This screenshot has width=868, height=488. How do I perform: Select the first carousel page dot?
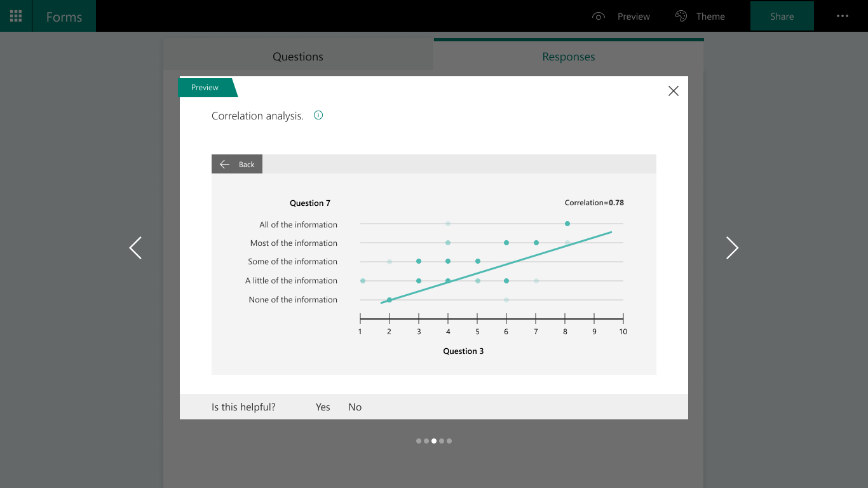(x=419, y=441)
